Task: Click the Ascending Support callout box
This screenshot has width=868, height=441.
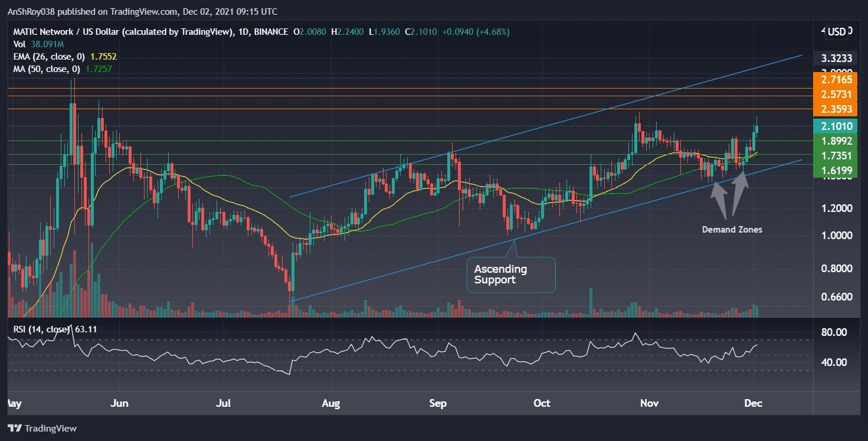Action: 510,274
